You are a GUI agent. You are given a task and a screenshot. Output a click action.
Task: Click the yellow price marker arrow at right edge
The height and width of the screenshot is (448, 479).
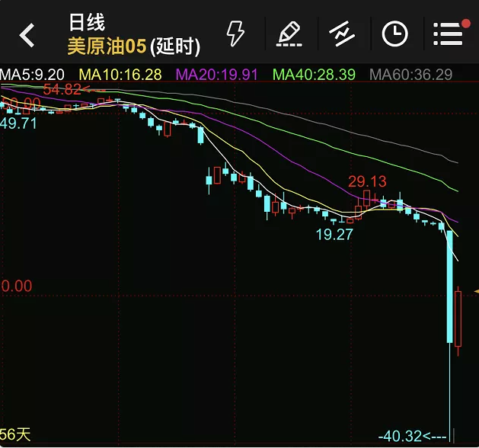tap(475, 291)
